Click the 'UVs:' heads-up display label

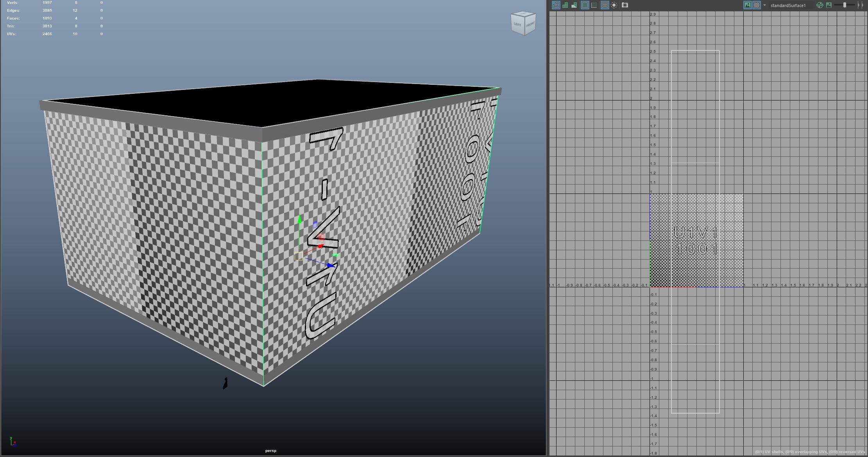[x=11, y=34]
